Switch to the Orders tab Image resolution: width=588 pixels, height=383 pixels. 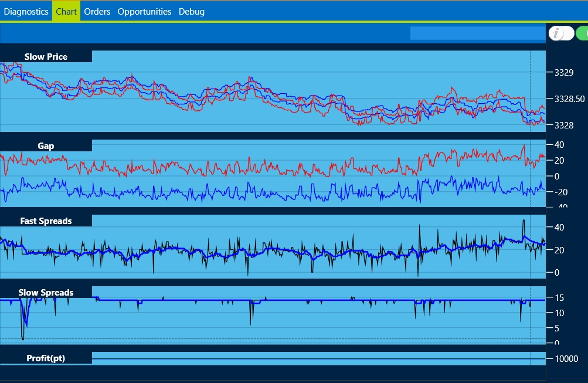point(97,11)
